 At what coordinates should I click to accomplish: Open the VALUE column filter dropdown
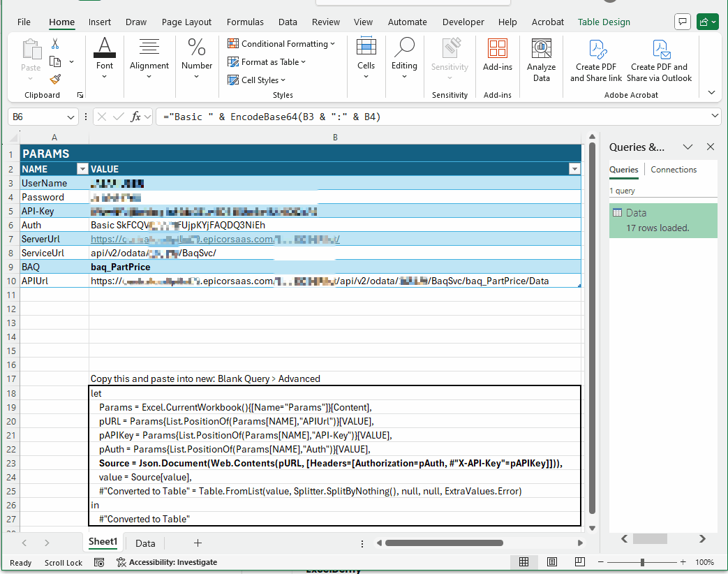[x=574, y=169]
